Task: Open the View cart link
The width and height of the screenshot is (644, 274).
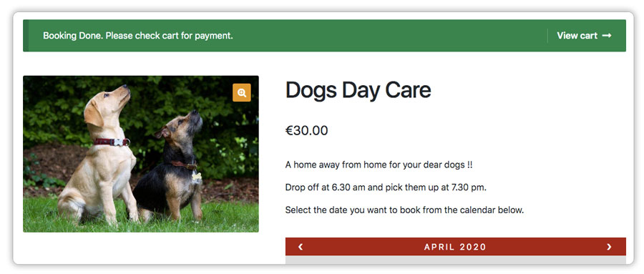Action: click(584, 36)
